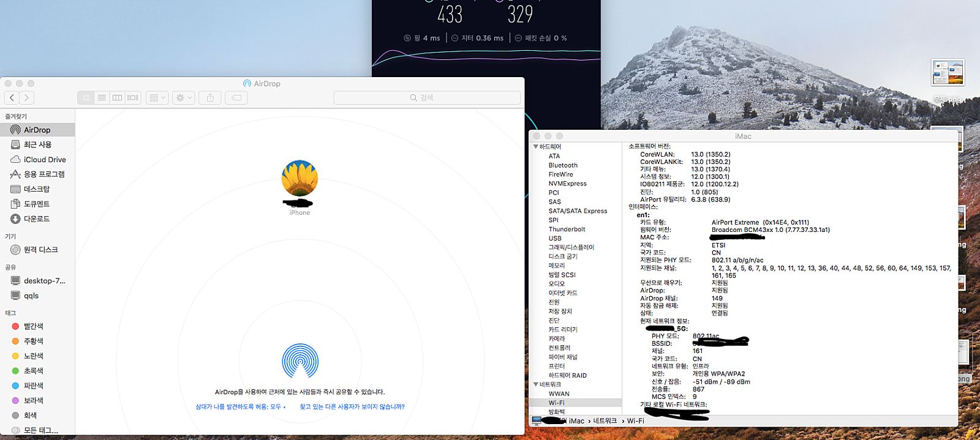Open the arrange-by grouping dropdown in Finder
The image size is (980, 440).
point(157,97)
